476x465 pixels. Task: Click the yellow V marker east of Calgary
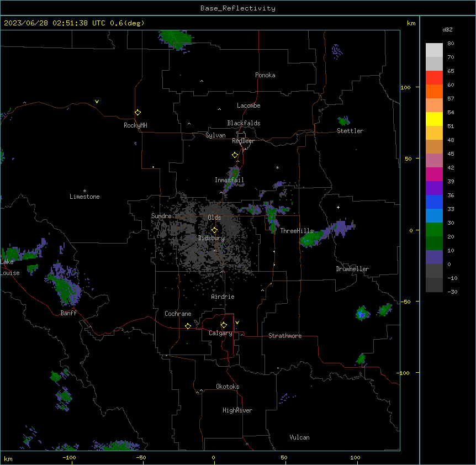pyautogui.click(x=237, y=323)
